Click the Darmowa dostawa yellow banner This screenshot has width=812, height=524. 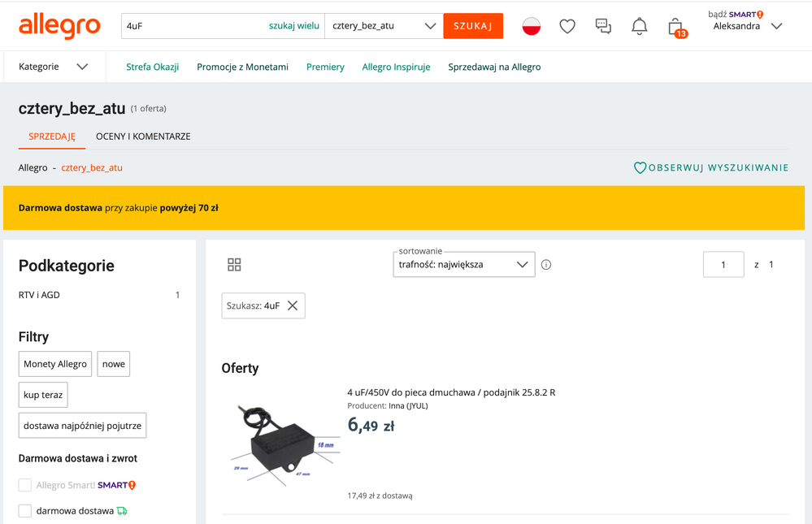(x=404, y=208)
